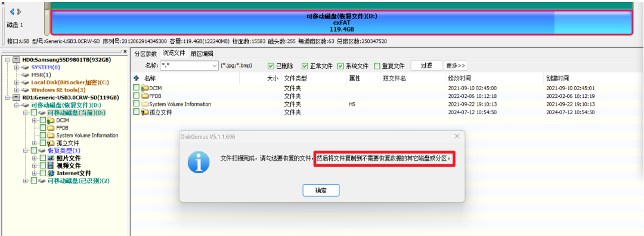The height and width of the screenshot is (236, 644).
Task: Click the previous disk arrow icon
Action: (x=12, y=11)
